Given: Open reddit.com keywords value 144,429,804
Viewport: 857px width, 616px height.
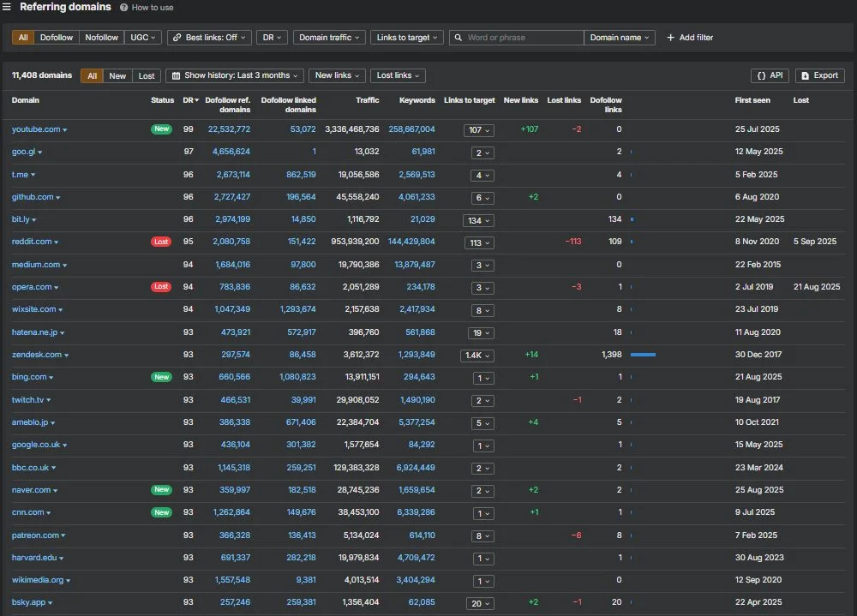Looking at the screenshot, I should [x=411, y=242].
